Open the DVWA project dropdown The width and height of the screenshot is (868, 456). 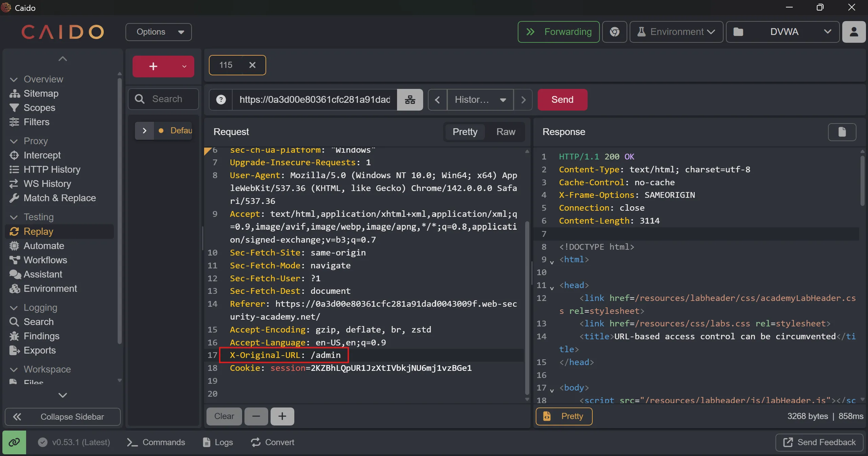point(783,32)
